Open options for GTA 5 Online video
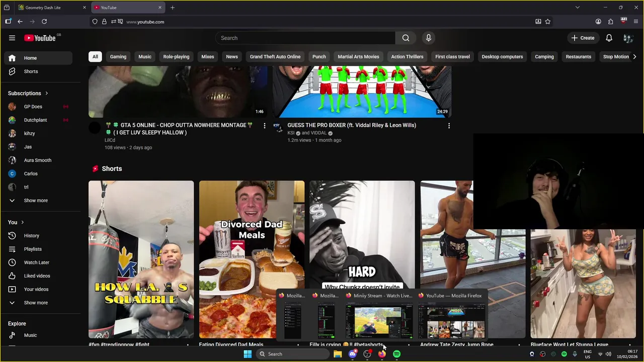 pos(264,126)
